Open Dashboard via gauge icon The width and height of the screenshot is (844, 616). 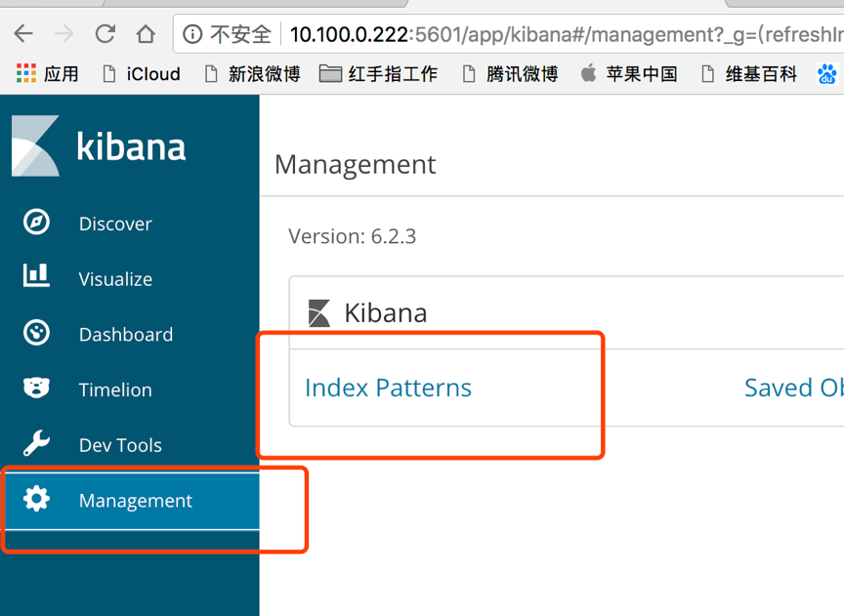coord(36,333)
